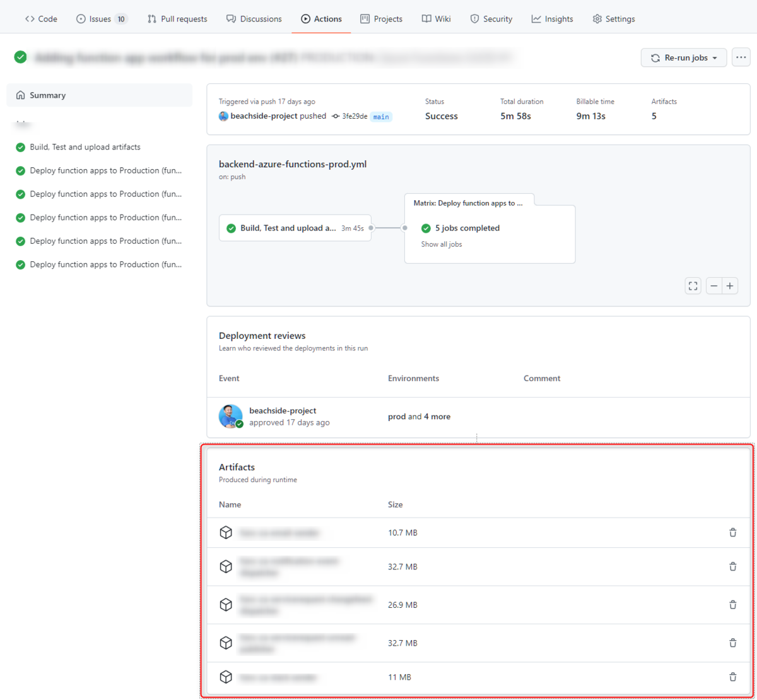Zoom in on the workflow visualization graph

click(x=730, y=285)
